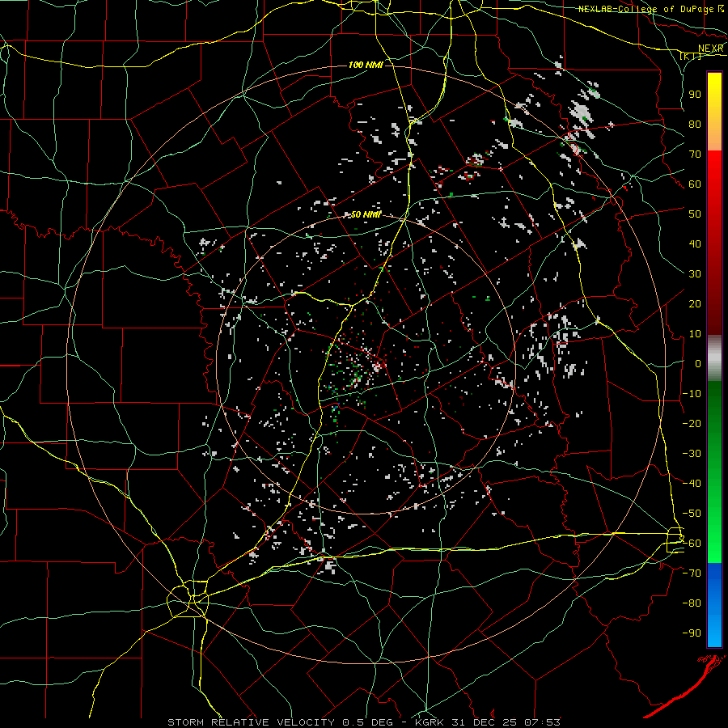The image size is (728, 728).
Task: Click the blue bottom segment of color bar
Action: [714, 604]
